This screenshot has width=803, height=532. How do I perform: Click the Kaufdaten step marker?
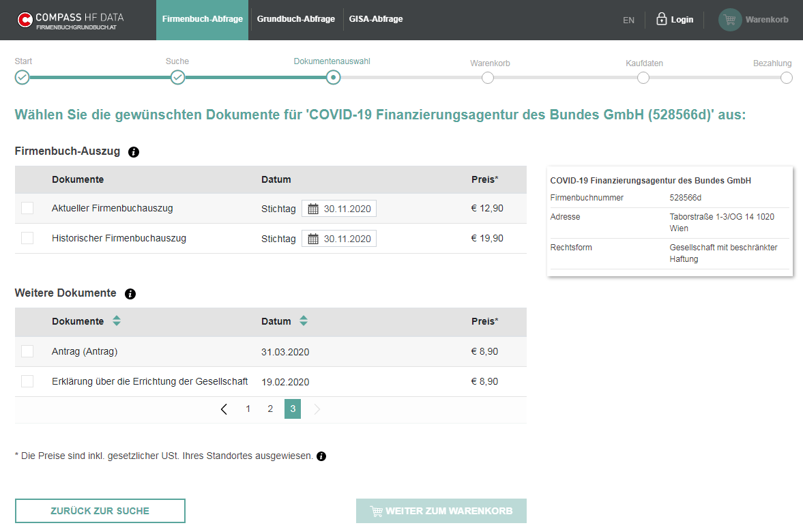point(643,78)
